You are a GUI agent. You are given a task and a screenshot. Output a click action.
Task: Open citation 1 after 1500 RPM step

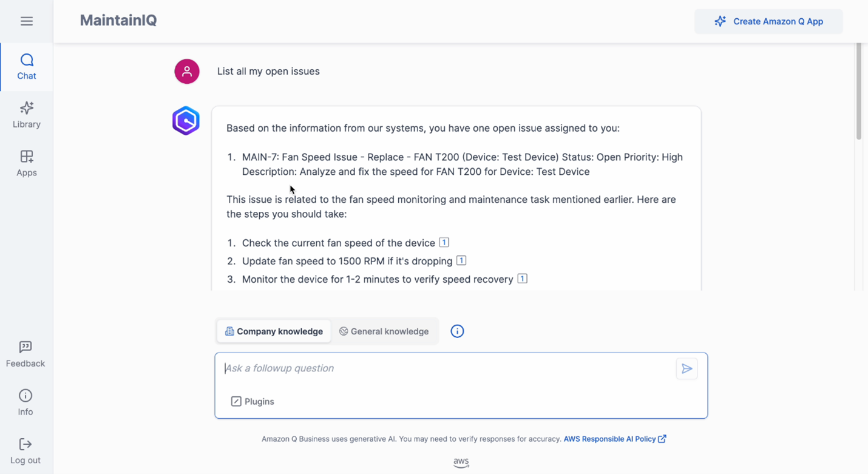(461, 260)
